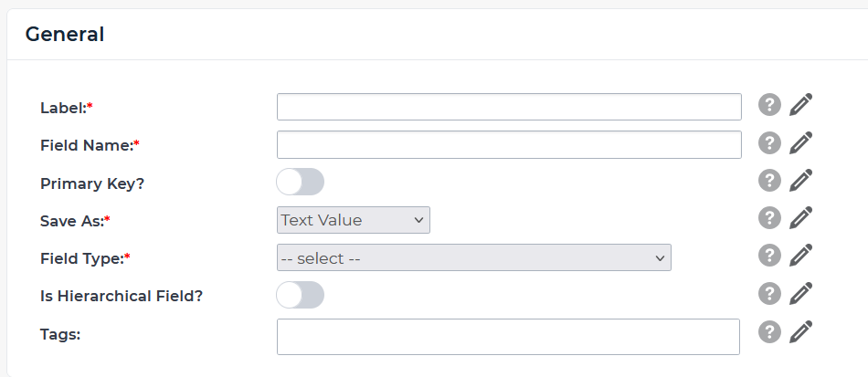
Task: Expand the Field Type select dropdown
Action: click(473, 258)
